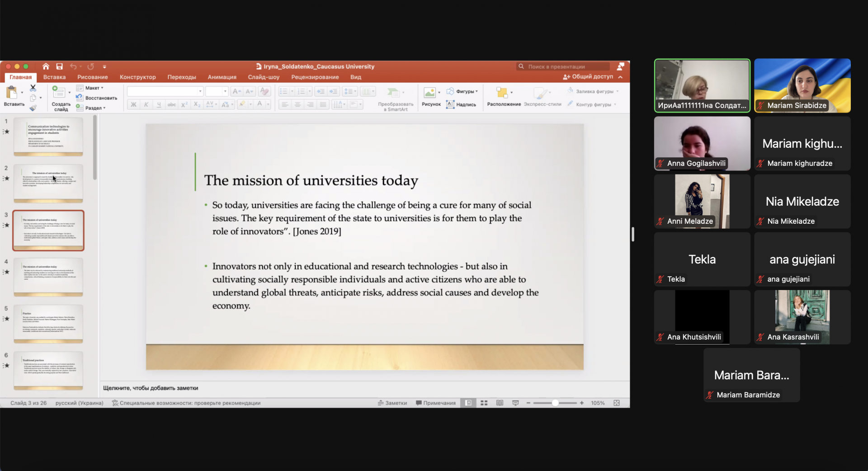868x471 pixels.
Task: Insert a text box with Надпись
Action: (x=461, y=104)
